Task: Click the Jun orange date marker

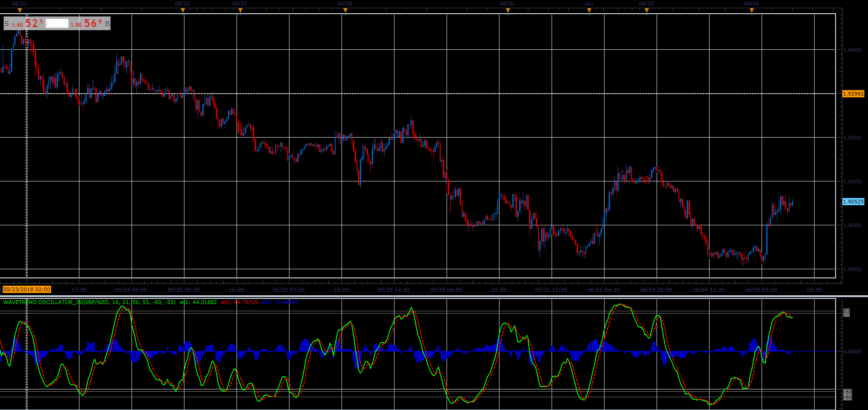Action: tap(589, 10)
